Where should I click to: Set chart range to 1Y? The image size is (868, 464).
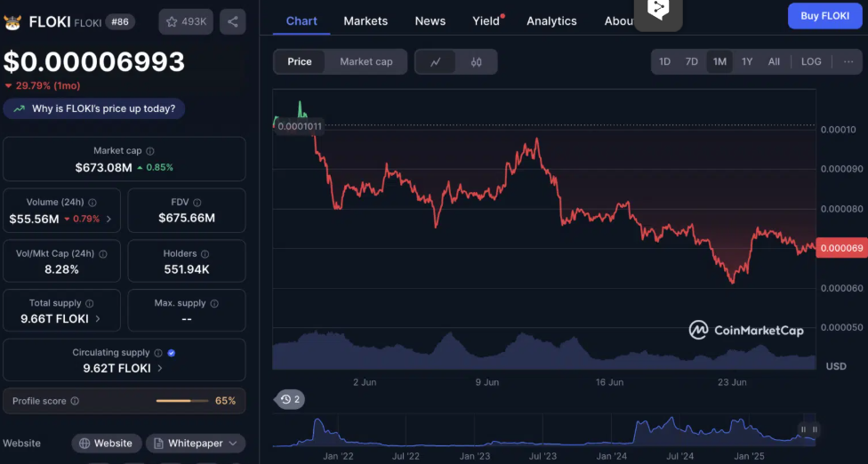747,61
